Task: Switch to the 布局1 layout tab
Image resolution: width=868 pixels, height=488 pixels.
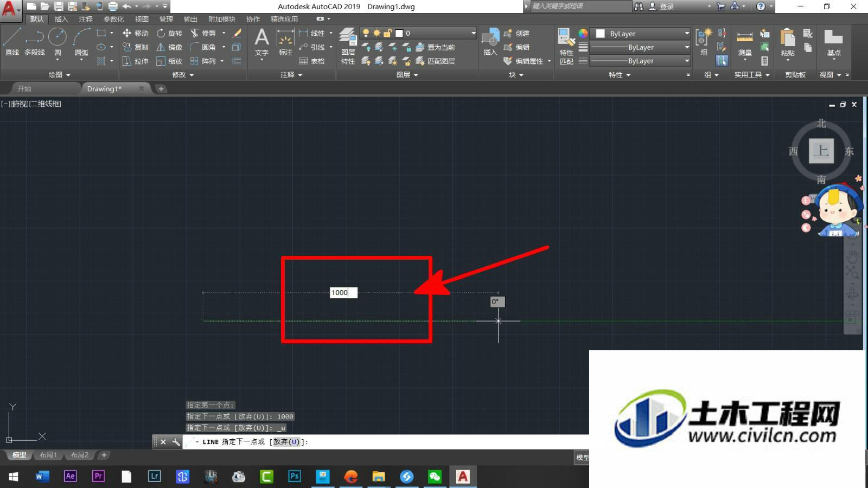Action: 48,455
